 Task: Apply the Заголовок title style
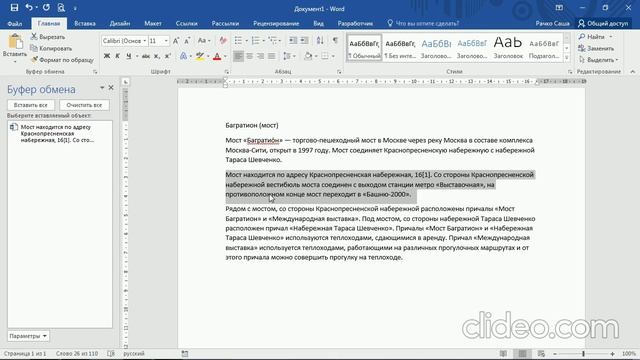(x=508, y=48)
